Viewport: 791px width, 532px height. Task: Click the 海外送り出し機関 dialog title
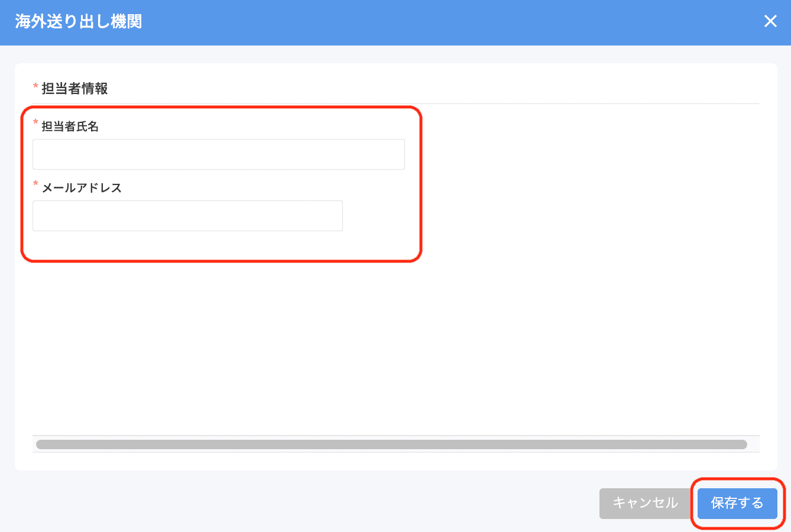79,22
